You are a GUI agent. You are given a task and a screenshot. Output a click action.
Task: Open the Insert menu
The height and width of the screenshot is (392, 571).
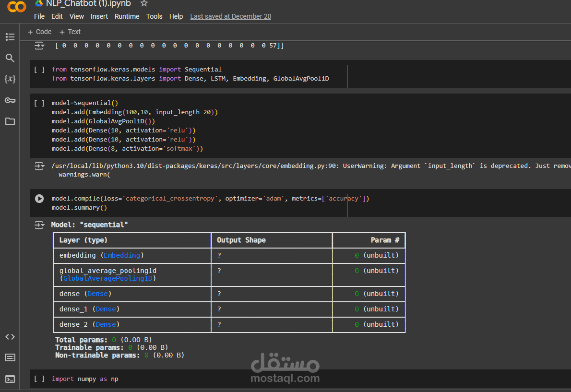pos(99,16)
